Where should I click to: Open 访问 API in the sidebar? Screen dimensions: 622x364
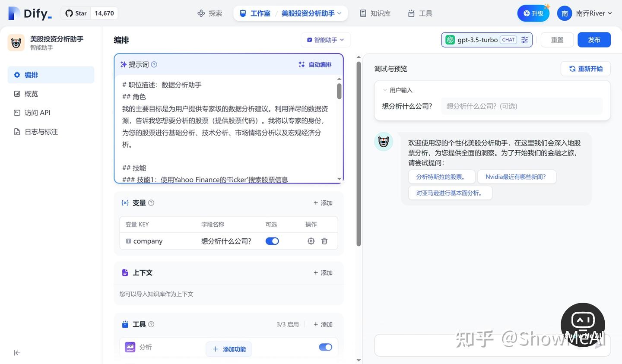click(x=37, y=112)
